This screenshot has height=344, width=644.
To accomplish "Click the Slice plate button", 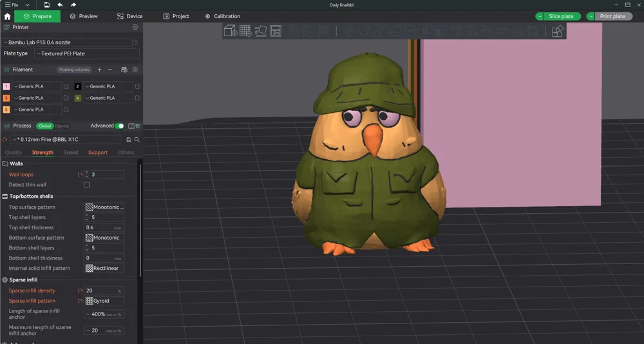I will click(x=561, y=17).
